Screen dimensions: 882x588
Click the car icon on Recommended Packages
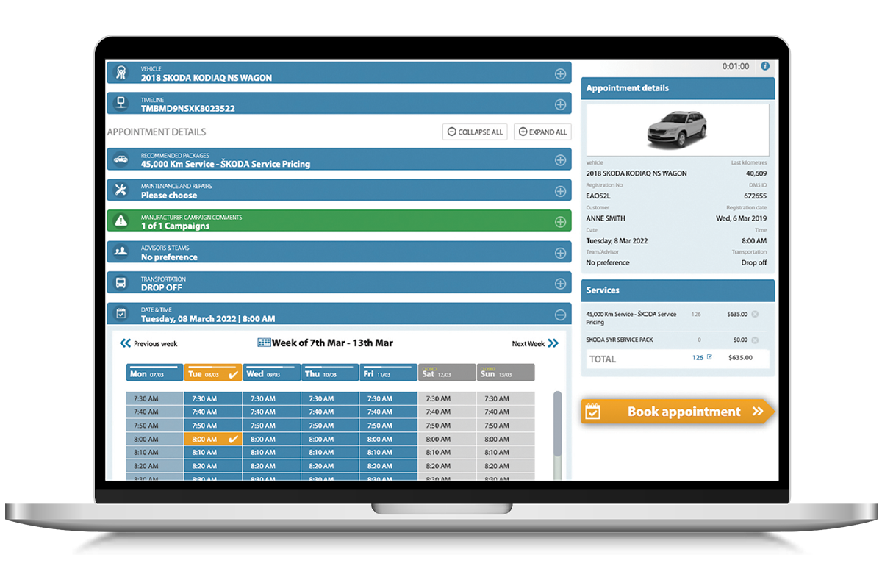tap(121, 159)
